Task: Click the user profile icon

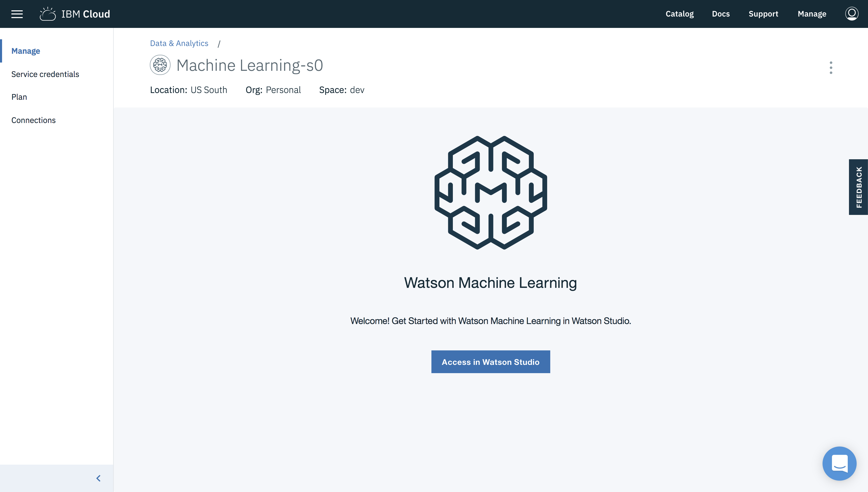Action: [x=852, y=14]
